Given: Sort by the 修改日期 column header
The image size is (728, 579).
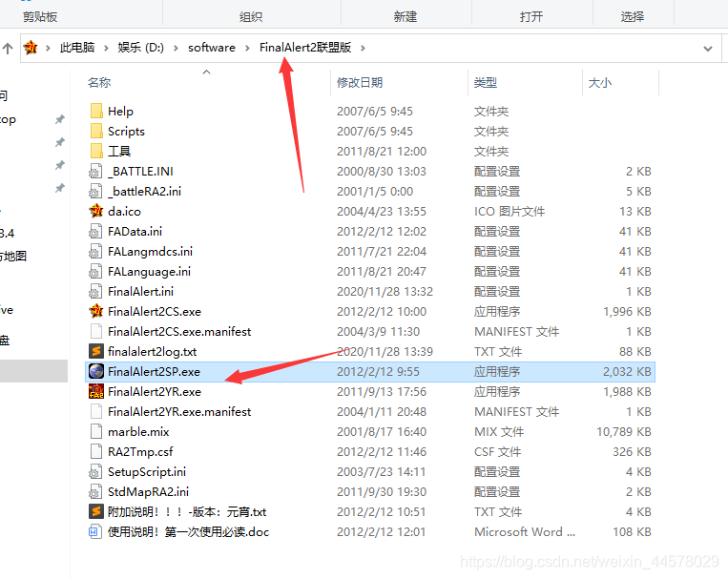Looking at the screenshot, I should 360,83.
